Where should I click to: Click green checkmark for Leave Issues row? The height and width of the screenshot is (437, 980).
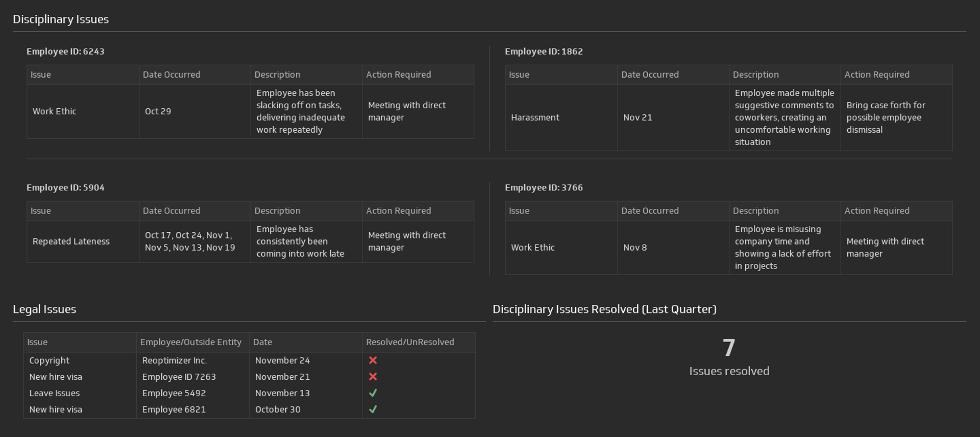(373, 393)
